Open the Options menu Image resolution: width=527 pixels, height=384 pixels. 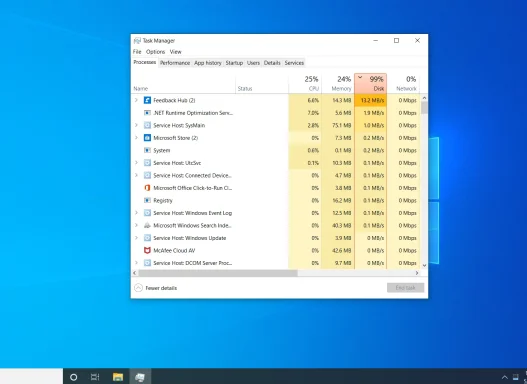pyautogui.click(x=155, y=52)
